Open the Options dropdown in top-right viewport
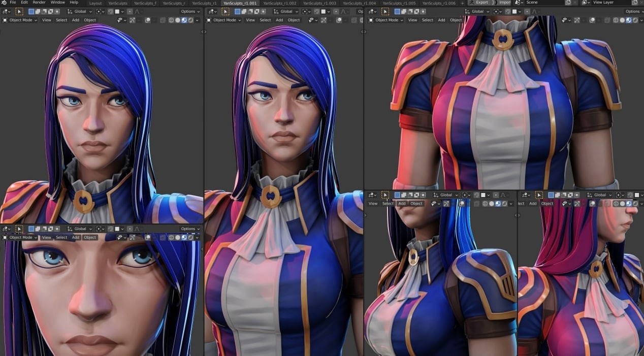The height and width of the screenshot is (356, 644). [633, 11]
